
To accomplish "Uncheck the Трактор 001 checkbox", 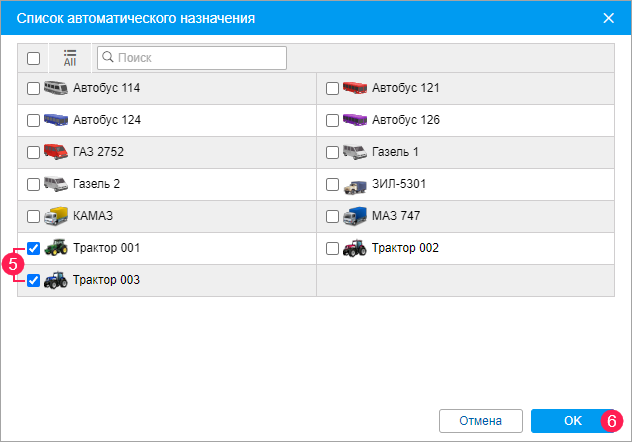I will (x=33, y=248).
